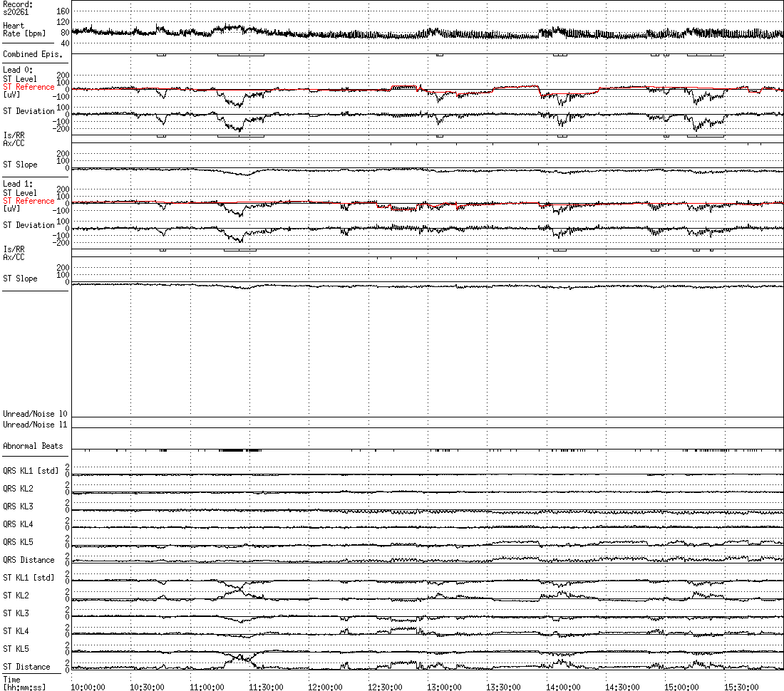Click the ST Distance row label
The height and width of the screenshot is (691, 784).
26,667
